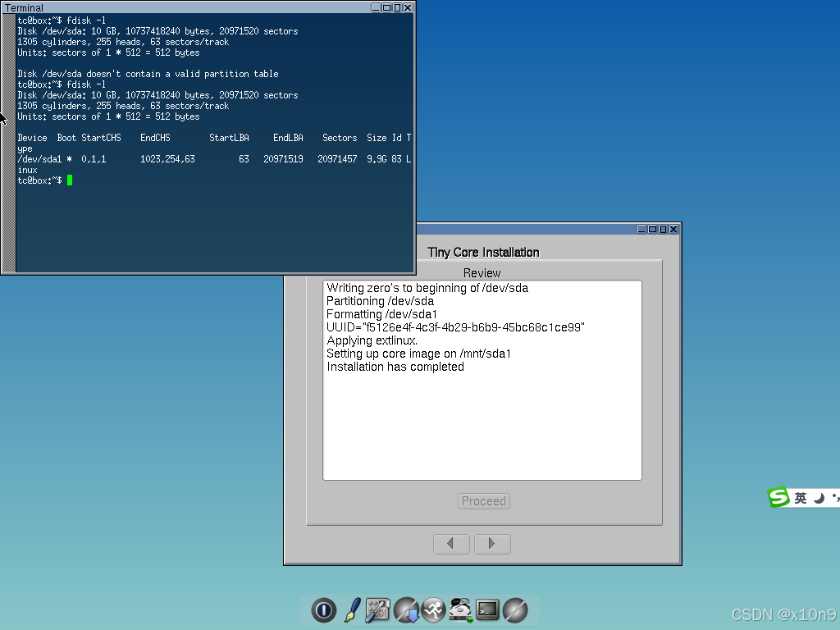Click the Terminal left scrollbar
The image size is (840, 630).
(8, 143)
